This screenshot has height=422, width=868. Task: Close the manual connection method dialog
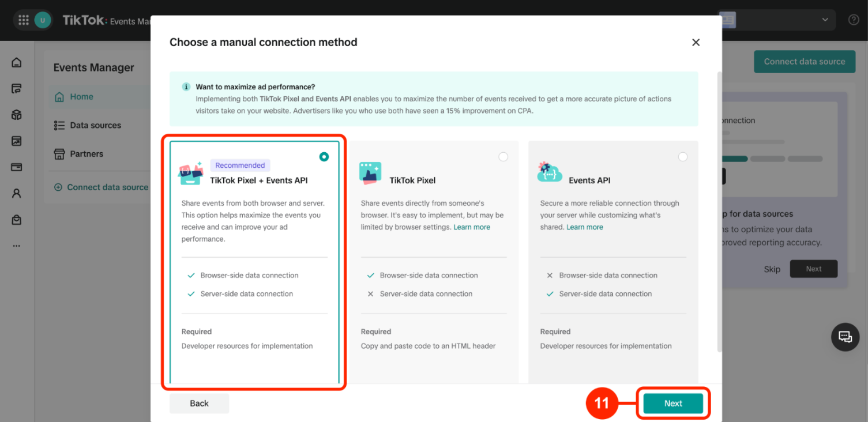click(x=696, y=43)
